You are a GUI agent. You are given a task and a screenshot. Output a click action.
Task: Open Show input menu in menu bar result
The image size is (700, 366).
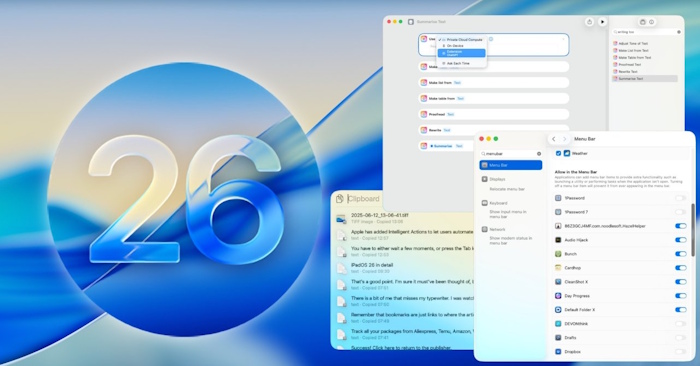click(508, 214)
